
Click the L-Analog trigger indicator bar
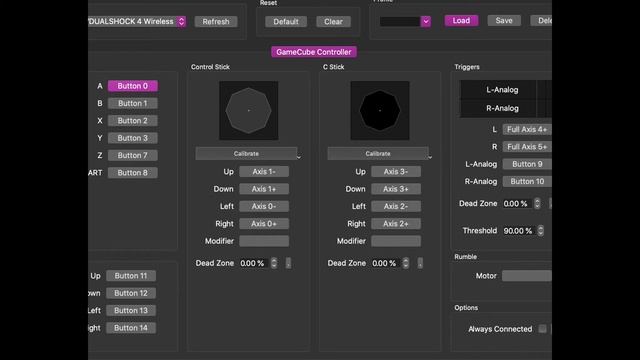[x=506, y=90]
